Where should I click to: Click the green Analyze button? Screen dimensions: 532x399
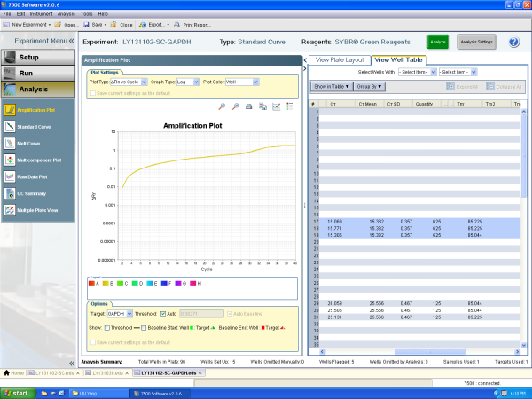(x=437, y=42)
